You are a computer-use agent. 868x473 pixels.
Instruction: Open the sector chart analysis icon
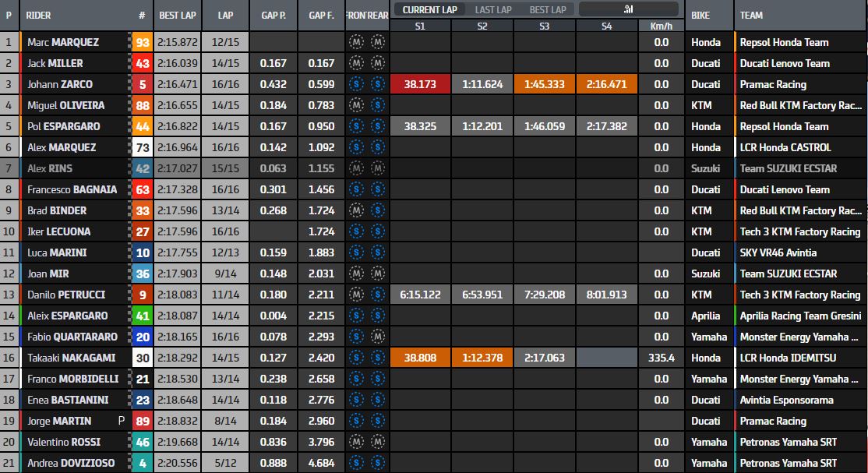coord(628,9)
